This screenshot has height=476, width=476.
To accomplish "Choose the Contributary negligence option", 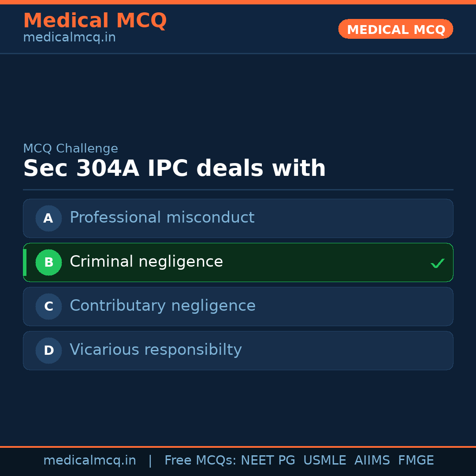I will tap(163, 306).
